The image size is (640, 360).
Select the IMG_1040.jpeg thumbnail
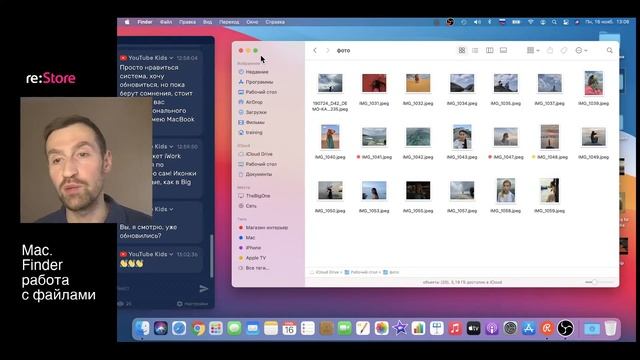point(330,137)
